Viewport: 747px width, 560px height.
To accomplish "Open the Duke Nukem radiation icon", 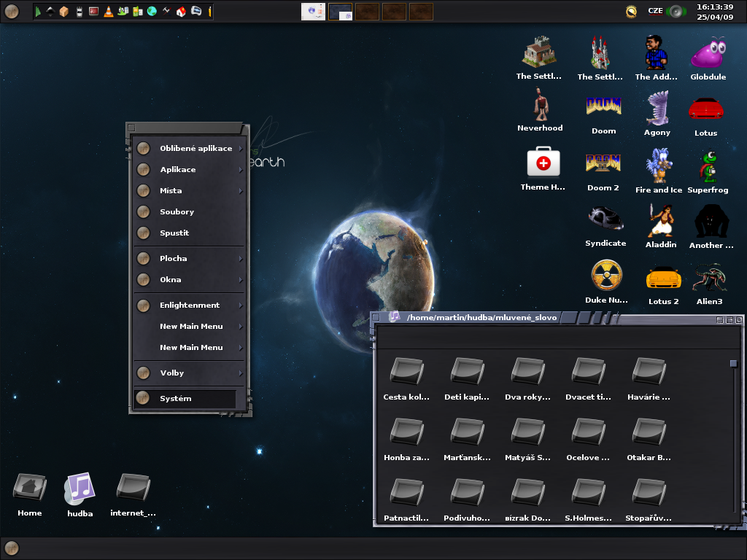I will click(606, 276).
